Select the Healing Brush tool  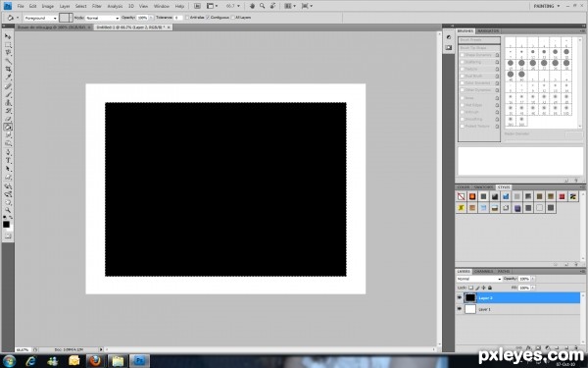click(8, 86)
